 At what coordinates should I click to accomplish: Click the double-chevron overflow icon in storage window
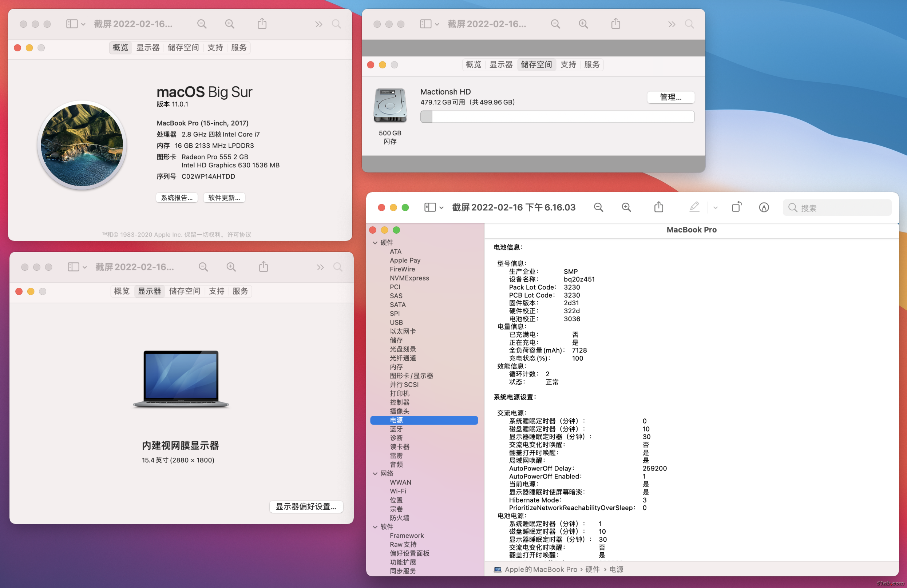[672, 24]
